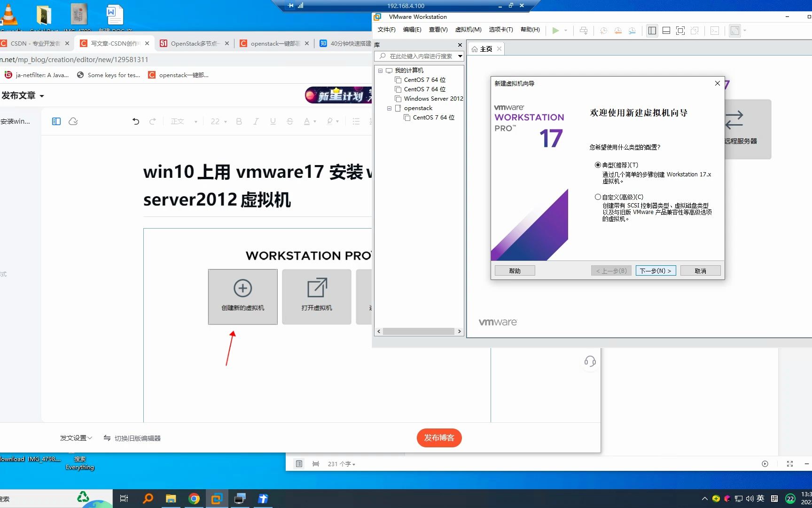Click the customer service headset icon

tap(590, 361)
